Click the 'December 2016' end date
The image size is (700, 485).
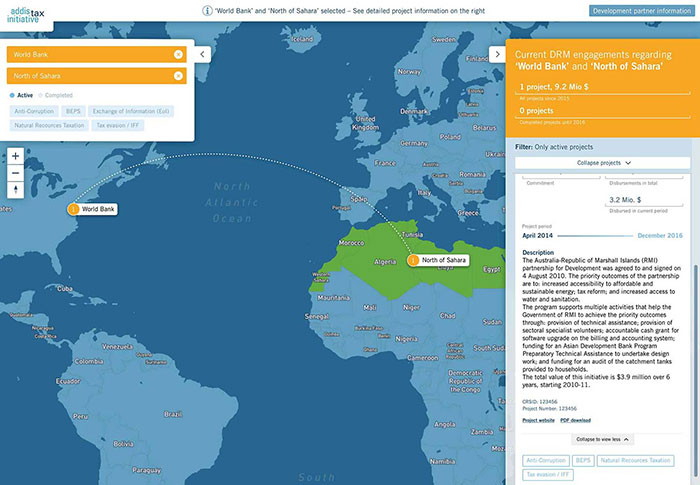[660, 236]
